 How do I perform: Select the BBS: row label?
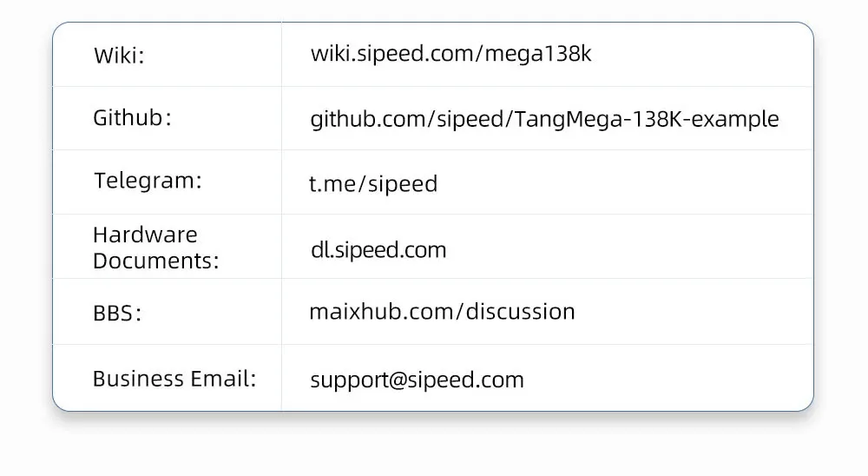pyautogui.click(x=117, y=313)
